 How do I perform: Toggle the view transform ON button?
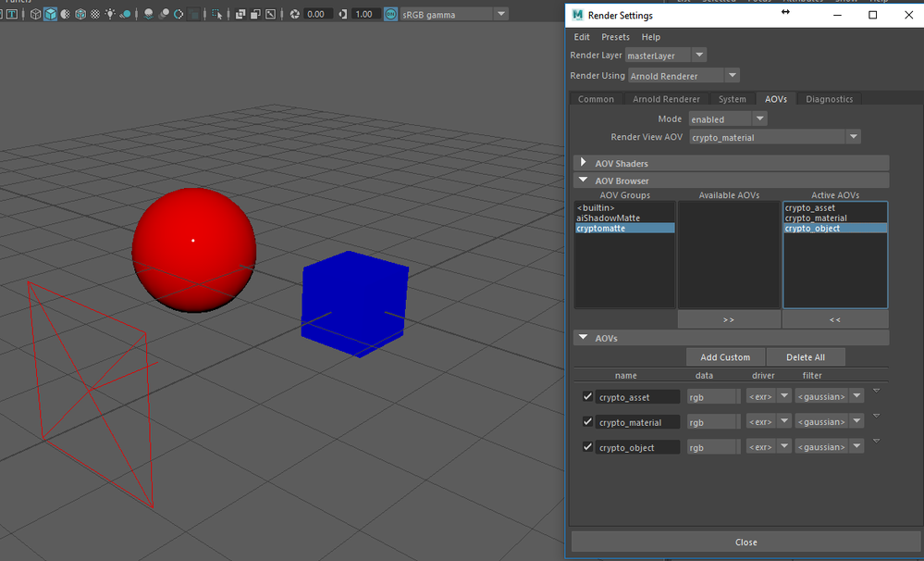[x=390, y=14]
